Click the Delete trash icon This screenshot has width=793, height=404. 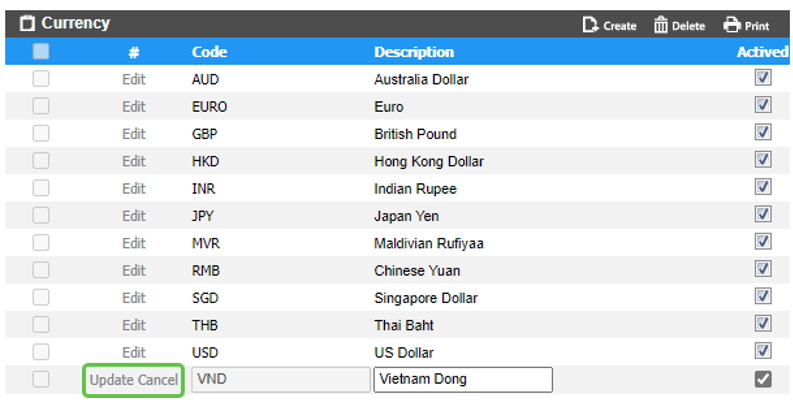[661, 25]
